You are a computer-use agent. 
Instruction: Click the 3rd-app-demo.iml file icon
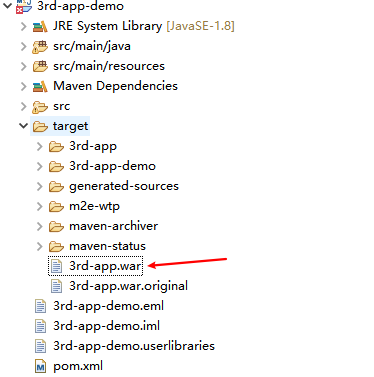click(40, 326)
